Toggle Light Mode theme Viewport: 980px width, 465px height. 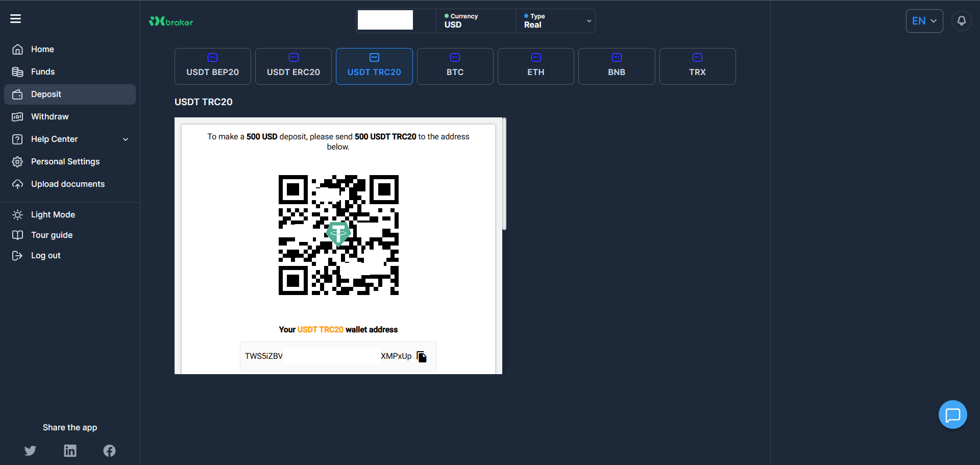53,215
